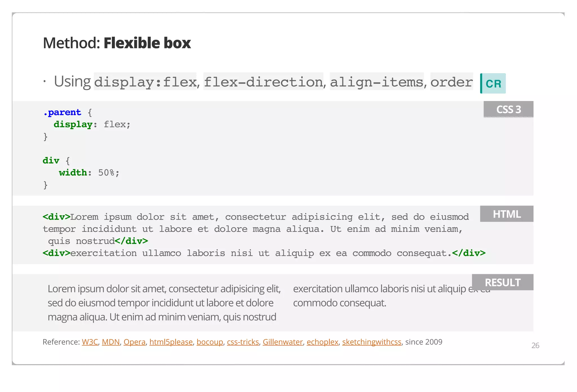577x392 pixels.
Task: Click the echoplex reference link
Action: pyautogui.click(x=322, y=342)
